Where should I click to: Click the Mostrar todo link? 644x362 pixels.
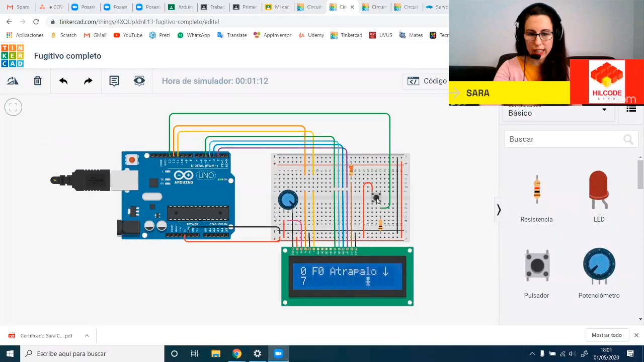tap(606, 335)
